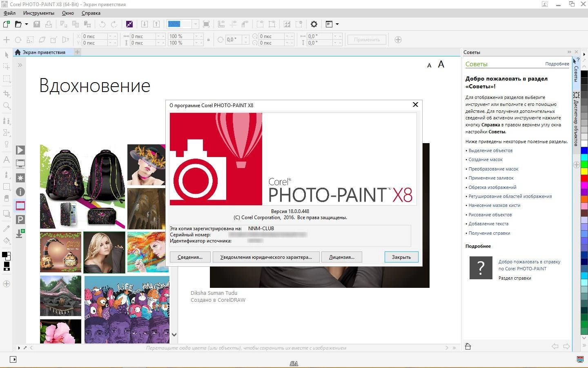The height and width of the screenshot is (368, 588).
Task: Click the Сведения... button
Action: click(190, 257)
